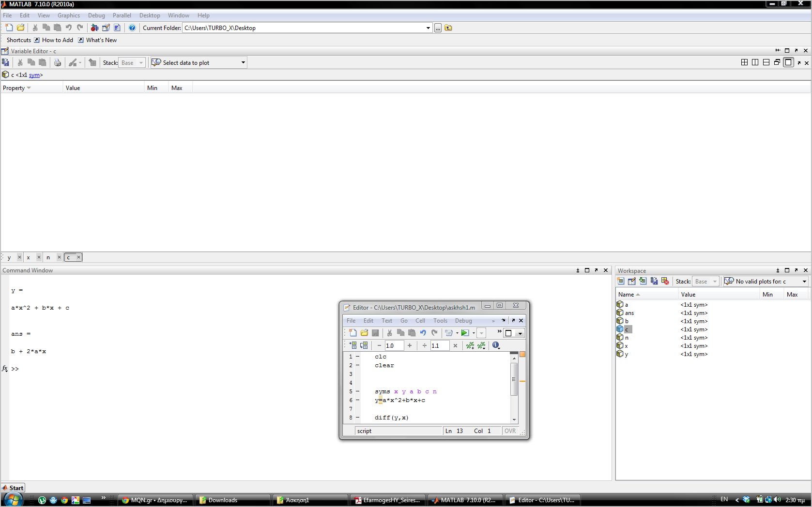Select the tiled layout icon in Variable Editor
812x507 pixels.
(x=744, y=62)
